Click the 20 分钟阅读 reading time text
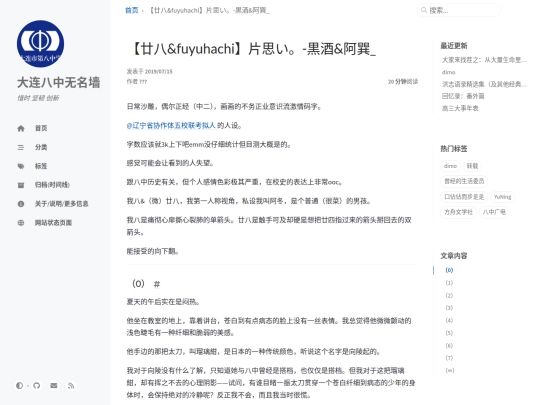This screenshot has height=405, width=540. point(403,82)
